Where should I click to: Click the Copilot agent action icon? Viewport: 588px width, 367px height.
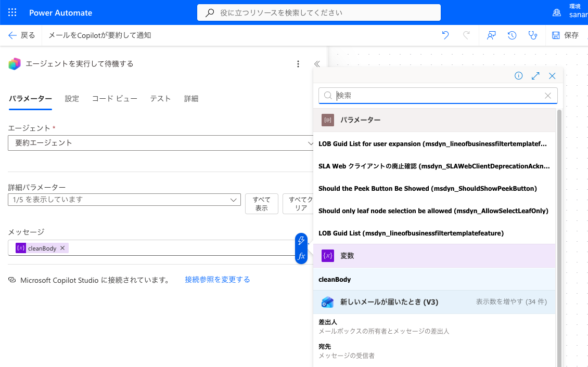point(15,64)
